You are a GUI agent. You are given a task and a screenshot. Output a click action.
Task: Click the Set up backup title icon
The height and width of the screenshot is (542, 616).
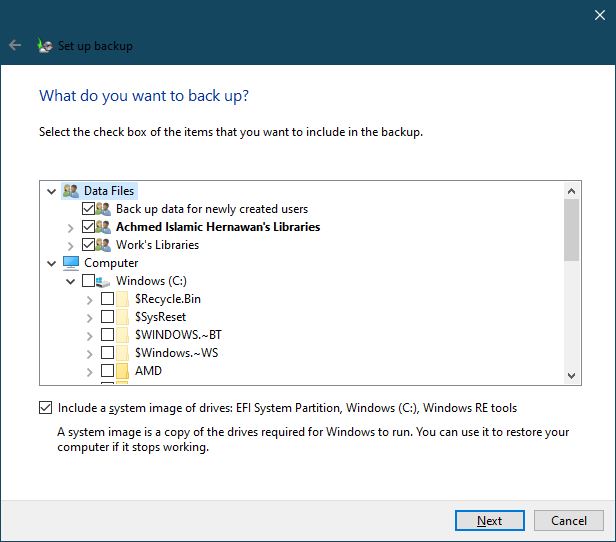(44, 45)
